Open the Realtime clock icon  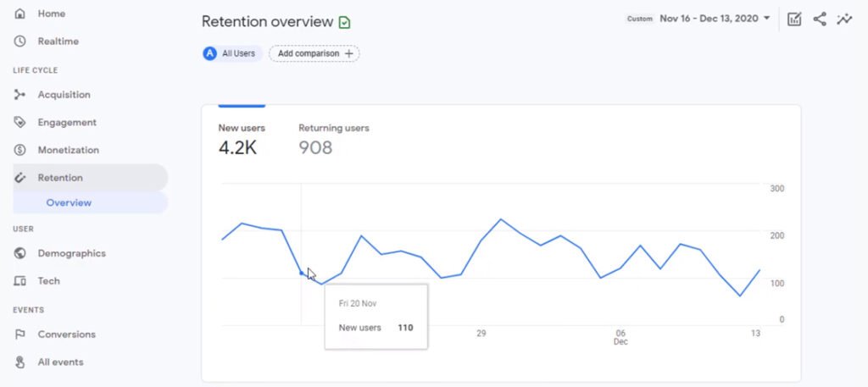20,41
